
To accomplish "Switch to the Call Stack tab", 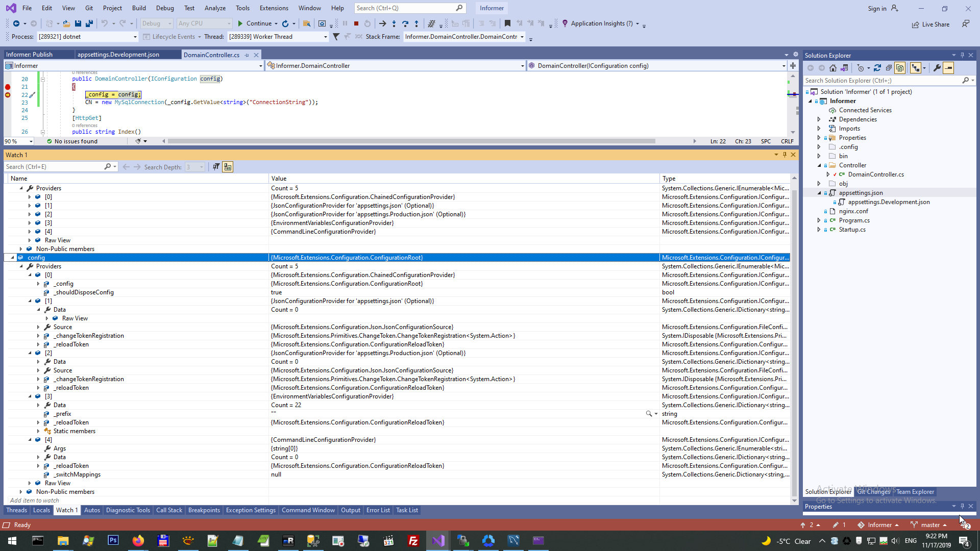I will tap(169, 510).
